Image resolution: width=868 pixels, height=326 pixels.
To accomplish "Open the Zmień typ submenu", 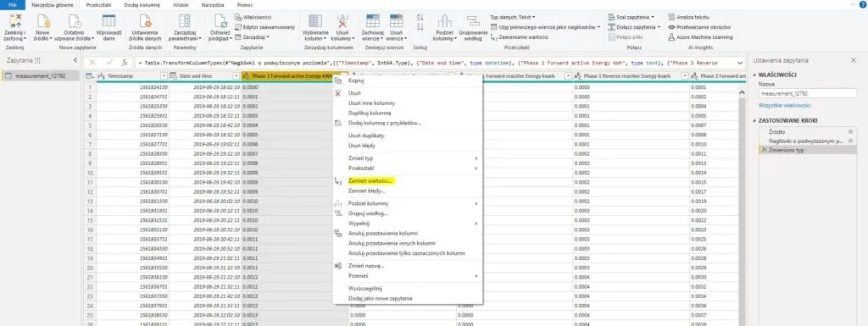I will click(x=408, y=158).
